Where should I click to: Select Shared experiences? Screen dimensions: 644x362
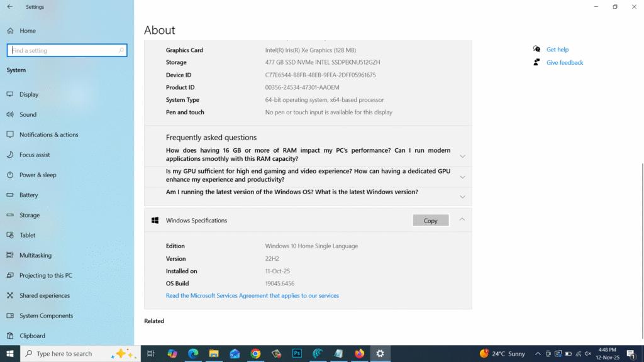pyautogui.click(x=44, y=295)
